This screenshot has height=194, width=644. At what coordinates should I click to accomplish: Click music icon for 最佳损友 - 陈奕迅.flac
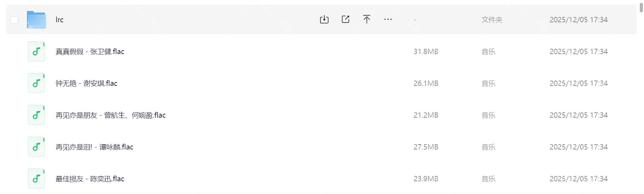36,179
